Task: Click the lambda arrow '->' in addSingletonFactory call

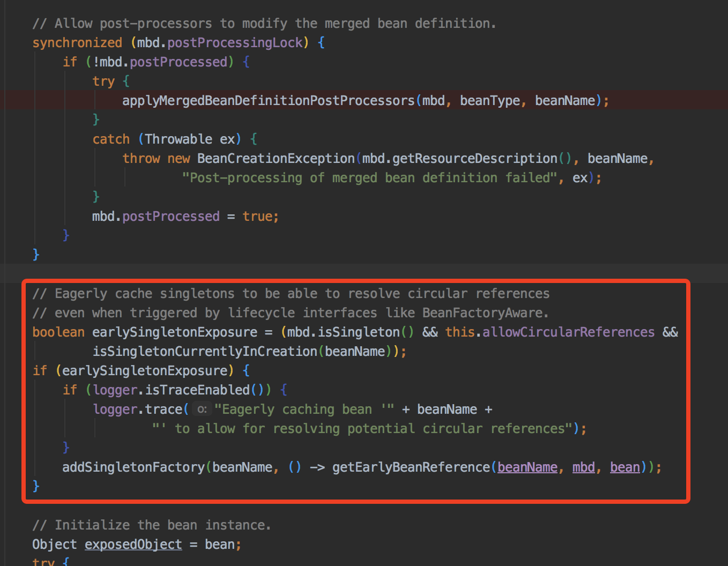Action: (x=317, y=467)
